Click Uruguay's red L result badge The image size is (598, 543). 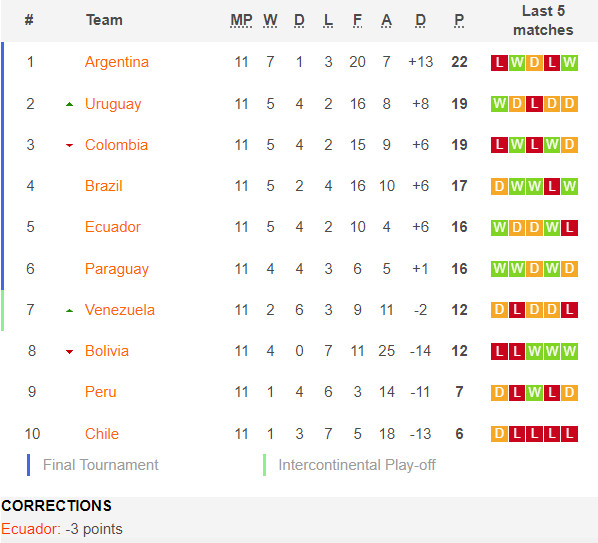[534, 104]
